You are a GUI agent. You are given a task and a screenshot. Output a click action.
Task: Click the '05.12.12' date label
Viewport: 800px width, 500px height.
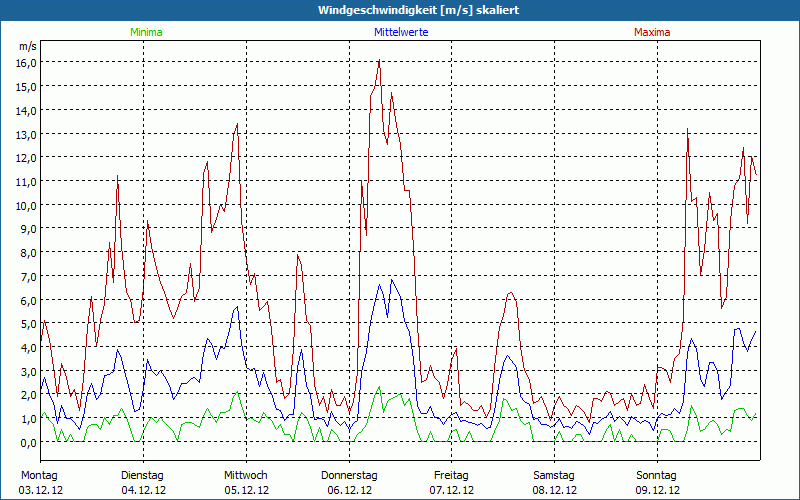246,490
